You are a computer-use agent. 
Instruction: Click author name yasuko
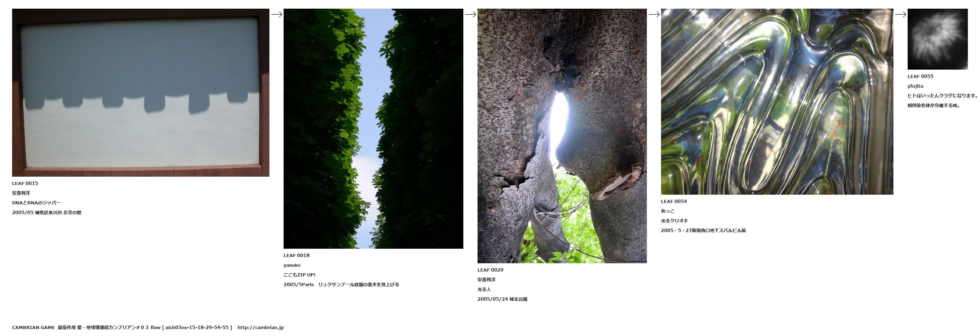coord(292,265)
